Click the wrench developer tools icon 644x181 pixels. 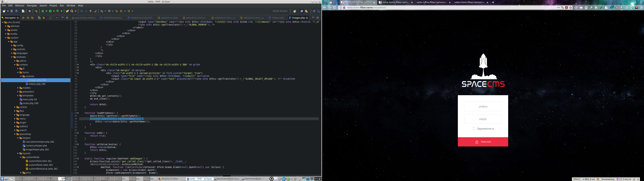click(x=591, y=8)
